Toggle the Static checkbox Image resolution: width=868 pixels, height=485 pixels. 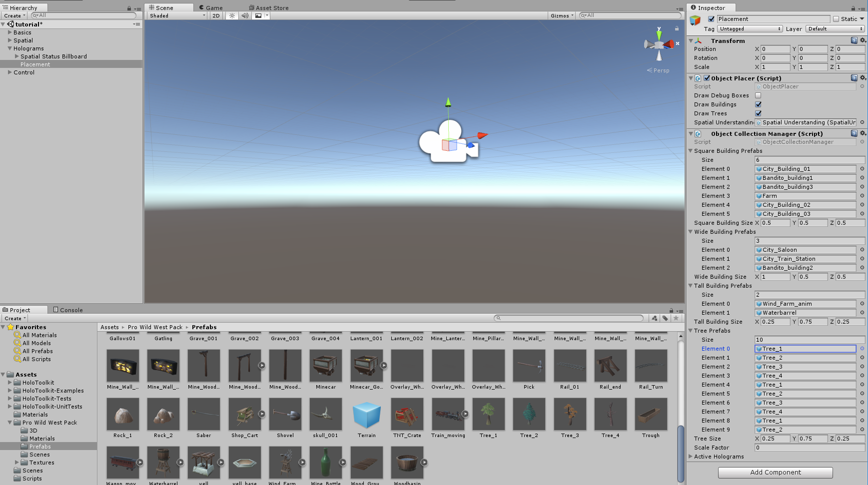pyautogui.click(x=836, y=19)
